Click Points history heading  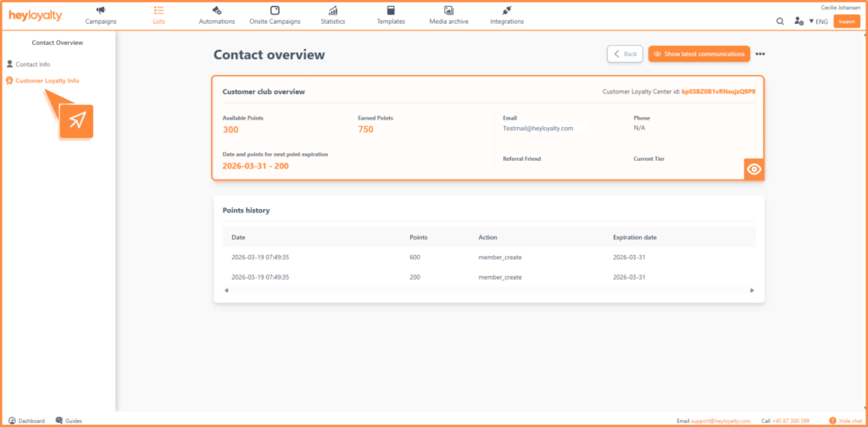(x=246, y=211)
